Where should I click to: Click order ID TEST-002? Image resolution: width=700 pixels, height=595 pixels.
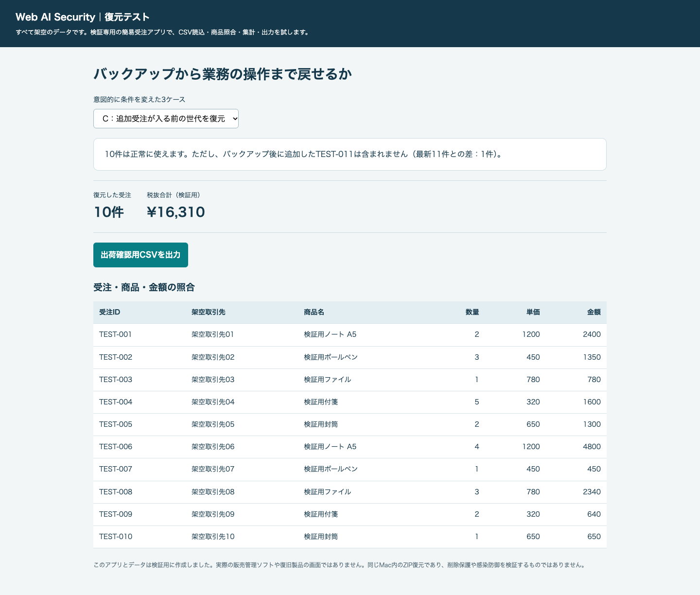click(x=116, y=357)
